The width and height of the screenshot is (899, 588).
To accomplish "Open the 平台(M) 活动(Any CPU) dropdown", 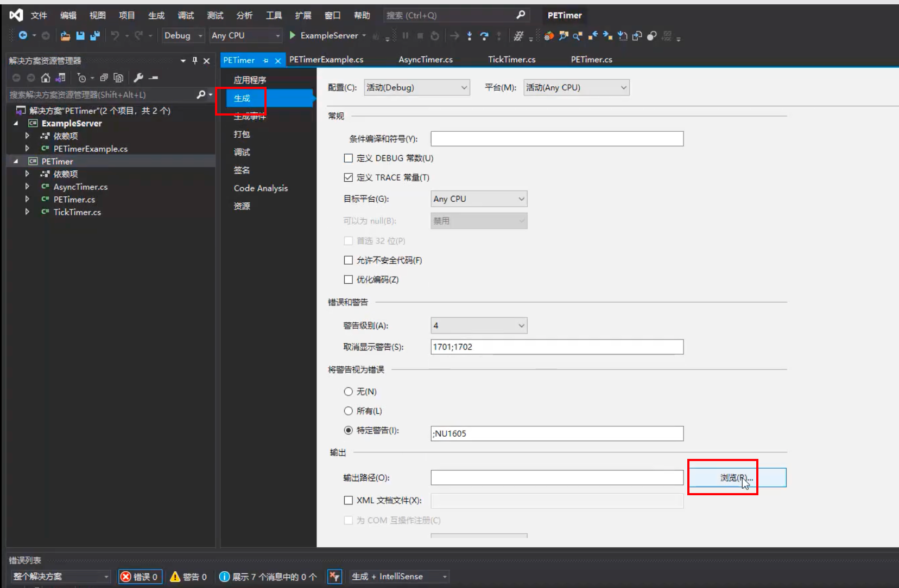I will [577, 87].
